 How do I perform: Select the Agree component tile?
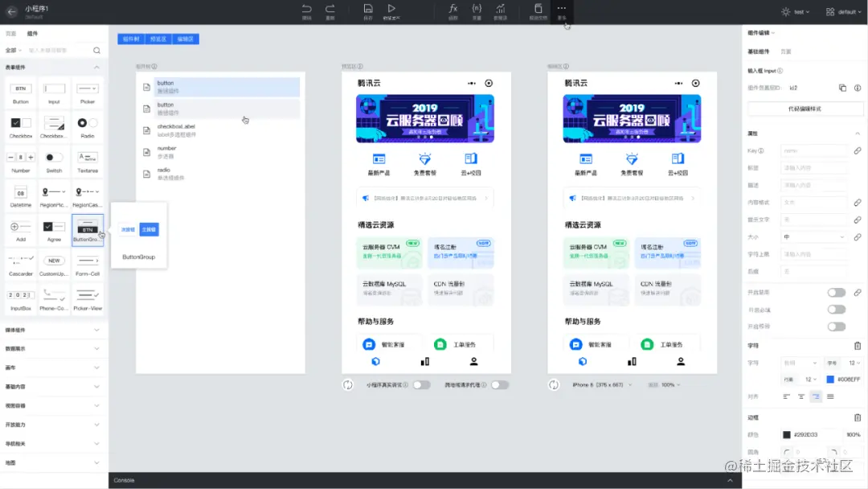54,231
